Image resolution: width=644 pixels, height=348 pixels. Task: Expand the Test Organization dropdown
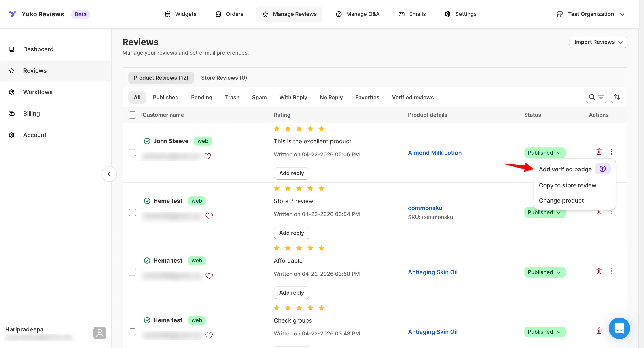tap(591, 14)
